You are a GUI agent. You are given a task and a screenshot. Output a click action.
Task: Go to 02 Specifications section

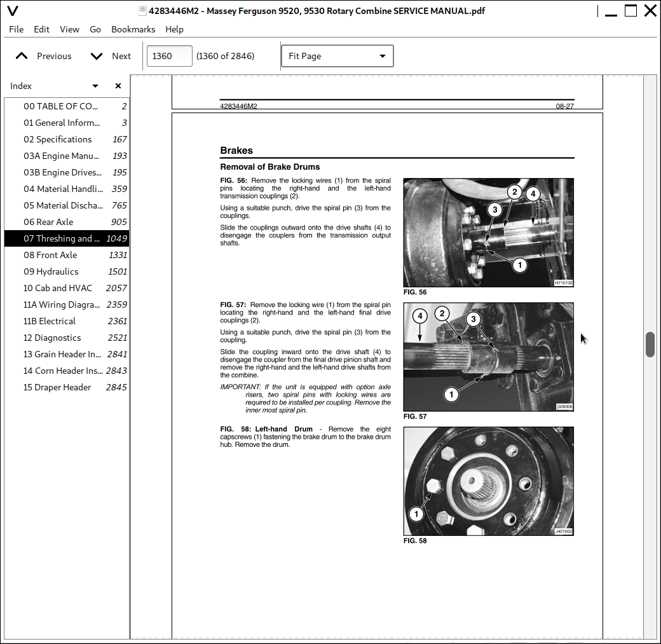coord(57,139)
